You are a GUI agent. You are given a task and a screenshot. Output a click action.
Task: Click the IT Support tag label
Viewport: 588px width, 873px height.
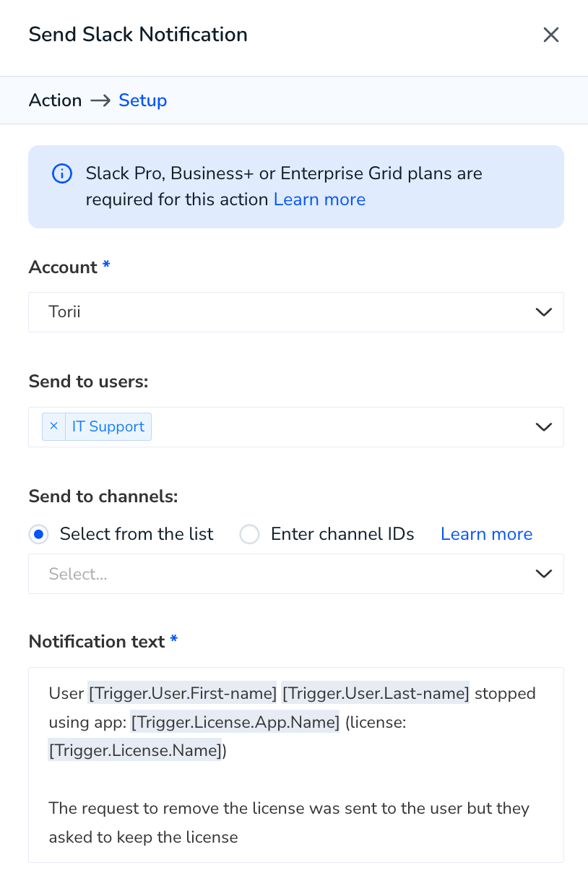coord(108,426)
